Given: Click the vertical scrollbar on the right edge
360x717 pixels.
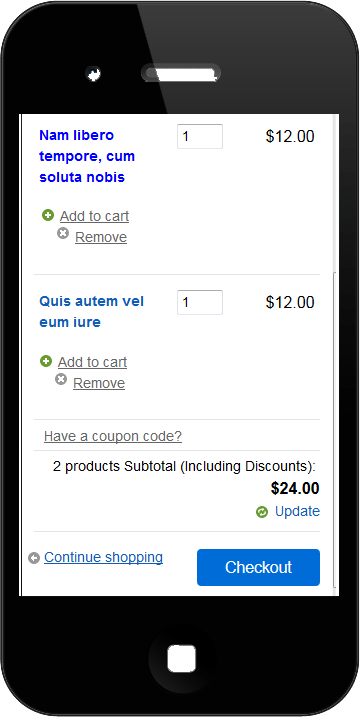Looking at the screenshot, I should coord(335,354).
